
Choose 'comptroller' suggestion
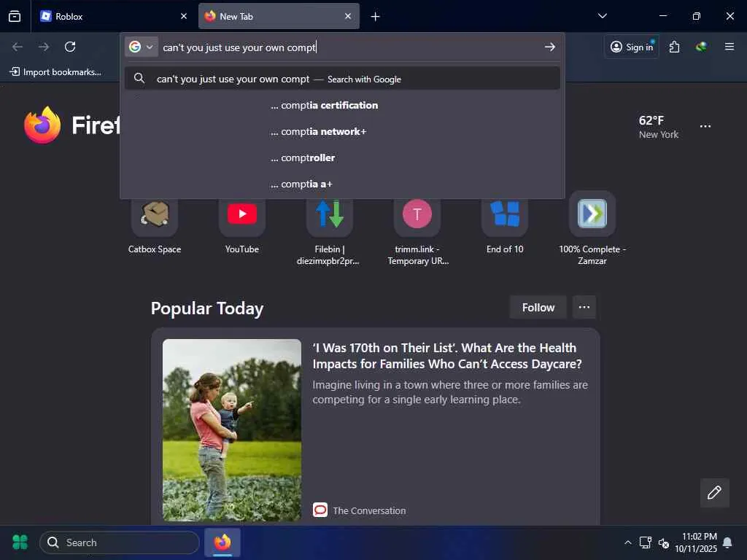click(x=342, y=157)
